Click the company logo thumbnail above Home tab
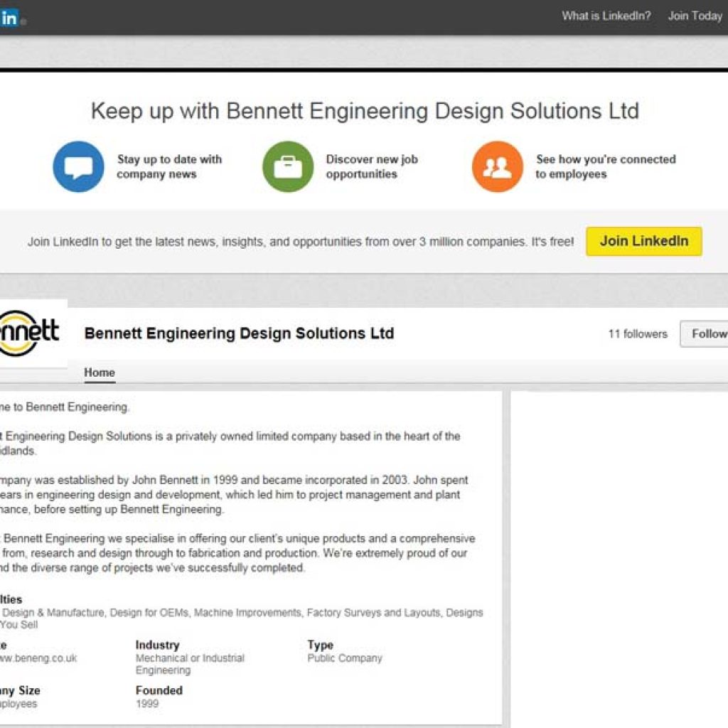 (x=30, y=333)
